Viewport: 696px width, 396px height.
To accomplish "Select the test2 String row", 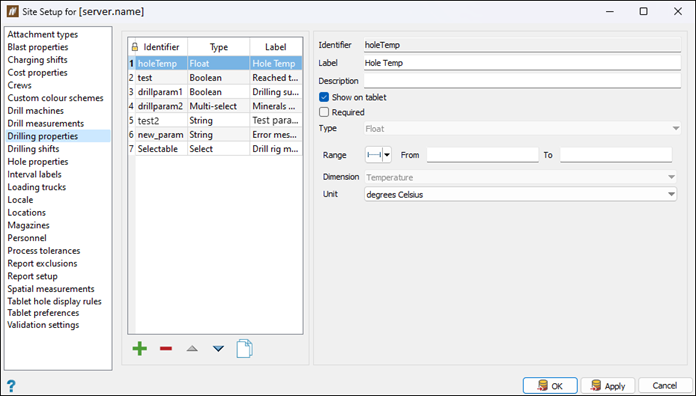I will (x=215, y=120).
